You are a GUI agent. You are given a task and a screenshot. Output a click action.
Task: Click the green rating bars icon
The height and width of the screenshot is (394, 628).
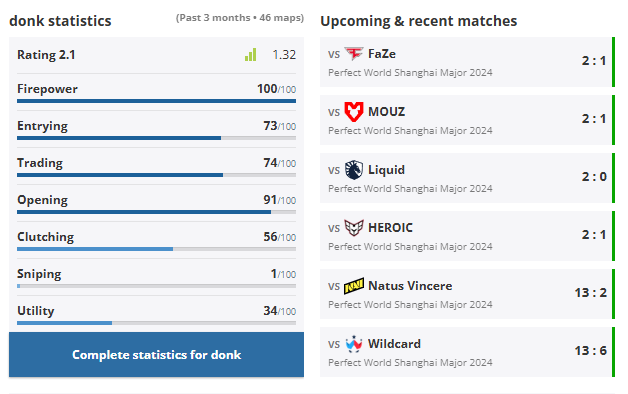click(x=250, y=54)
